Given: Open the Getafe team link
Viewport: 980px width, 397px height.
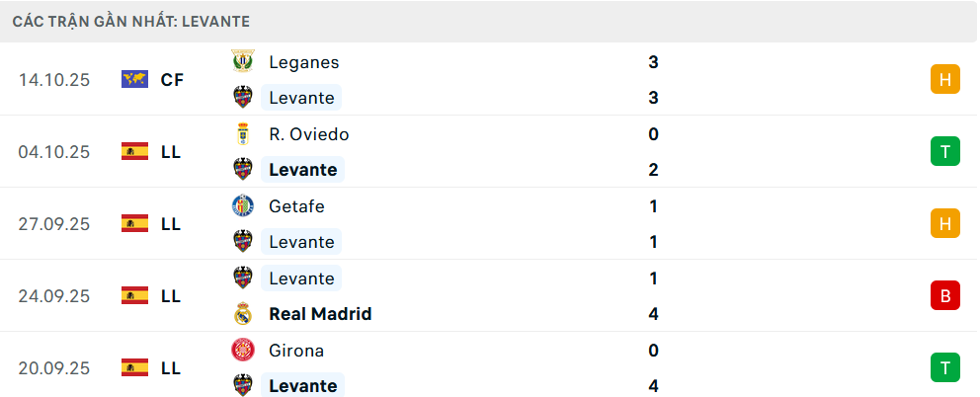Looking at the screenshot, I should coord(296,205).
